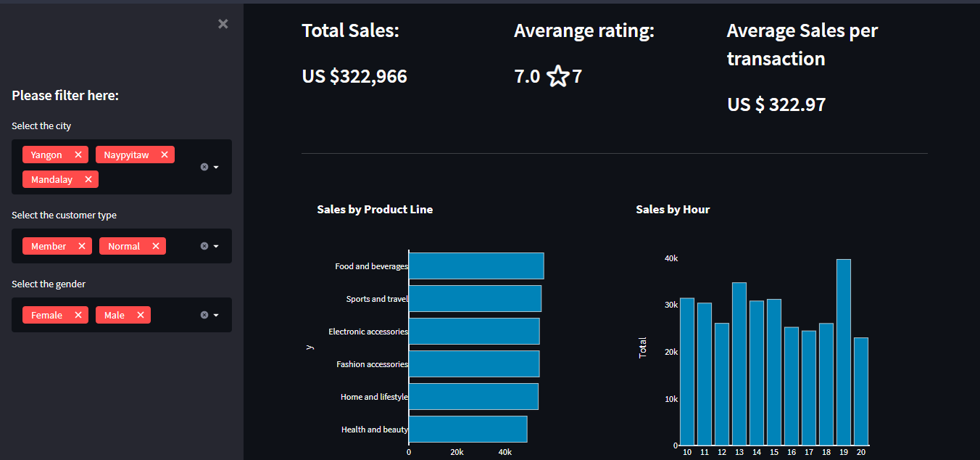Image resolution: width=980 pixels, height=460 pixels.
Task: Clear all selected customer types
Action: 204,246
